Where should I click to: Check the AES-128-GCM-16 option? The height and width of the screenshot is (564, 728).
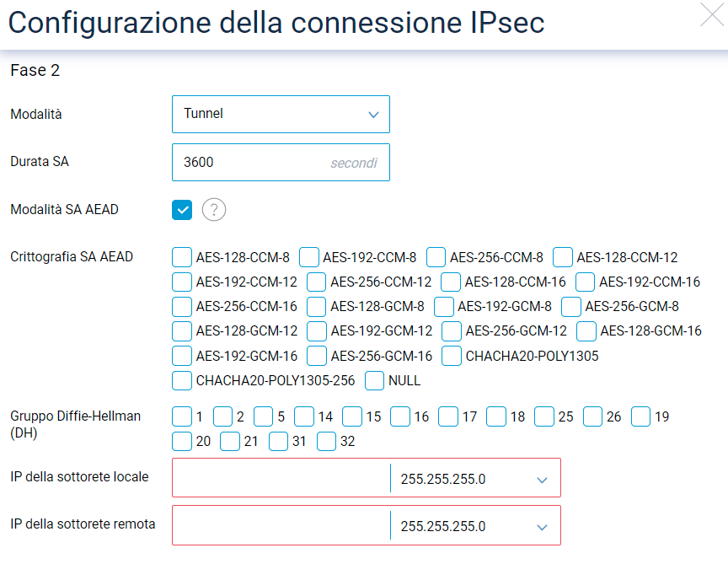coord(586,330)
